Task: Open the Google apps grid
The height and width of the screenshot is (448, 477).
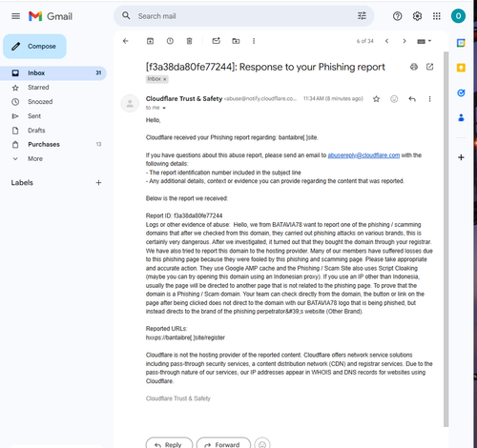Action: [437, 16]
